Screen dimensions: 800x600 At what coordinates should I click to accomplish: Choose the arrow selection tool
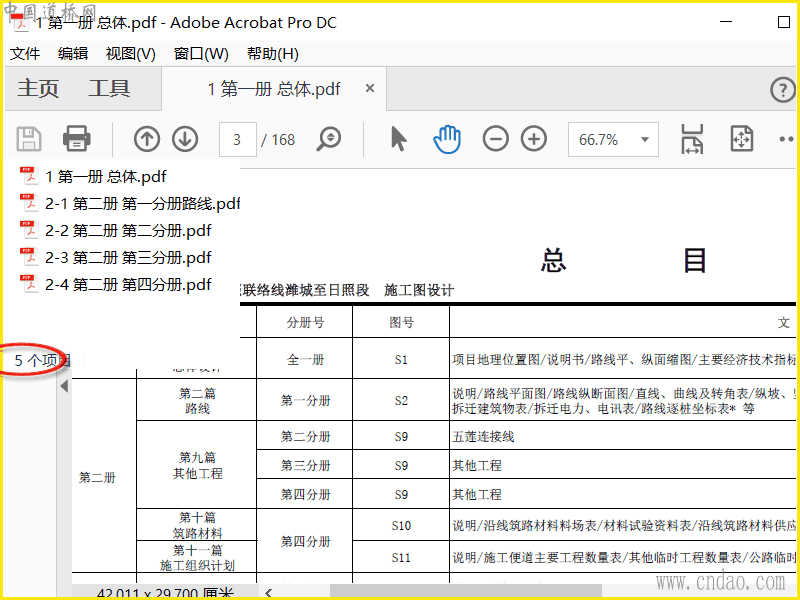pos(398,139)
